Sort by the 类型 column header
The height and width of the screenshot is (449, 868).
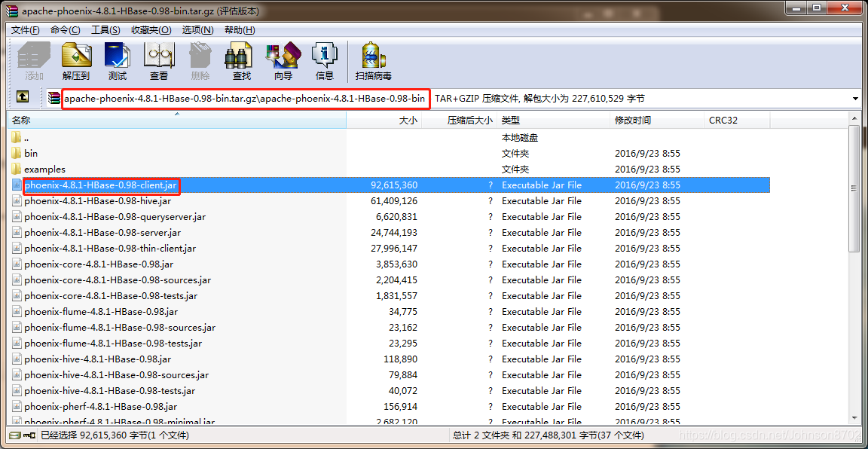coord(554,120)
